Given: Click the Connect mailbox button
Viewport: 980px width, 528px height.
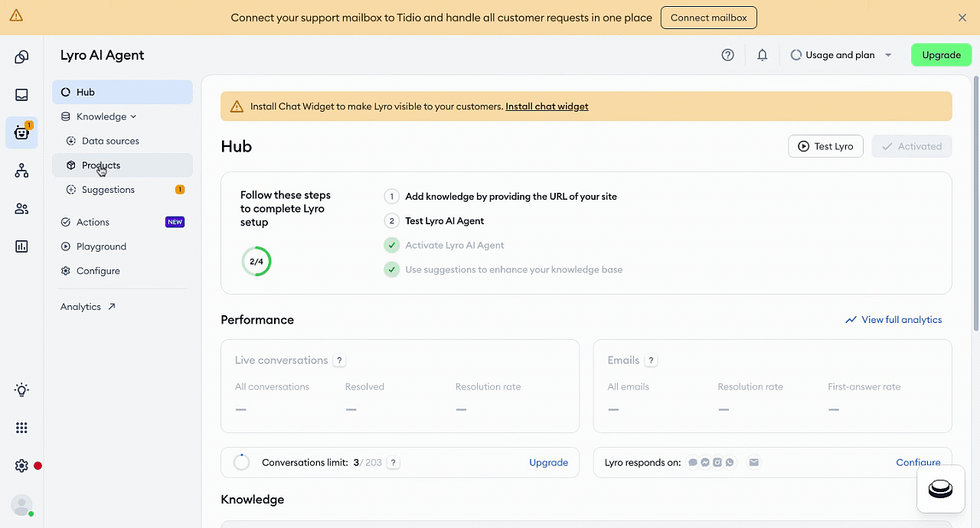Looking at the screenshot, I should coord(709,18).
